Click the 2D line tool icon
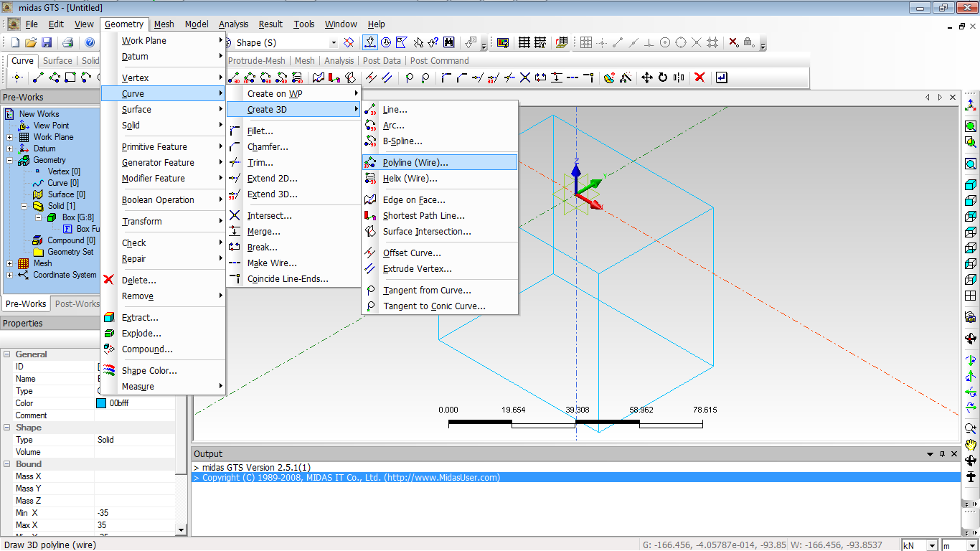 pos(38,77)
